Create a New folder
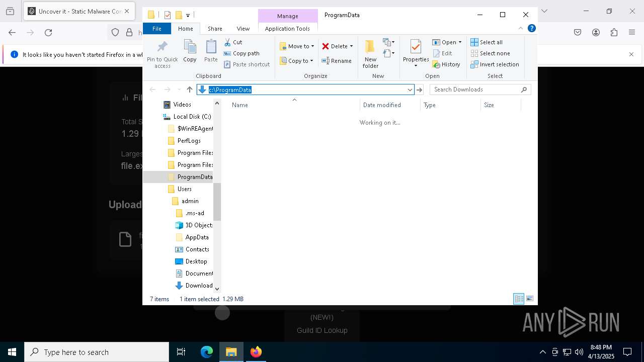Viewport: 644px width, 362px height. click(x=370, y=54)
